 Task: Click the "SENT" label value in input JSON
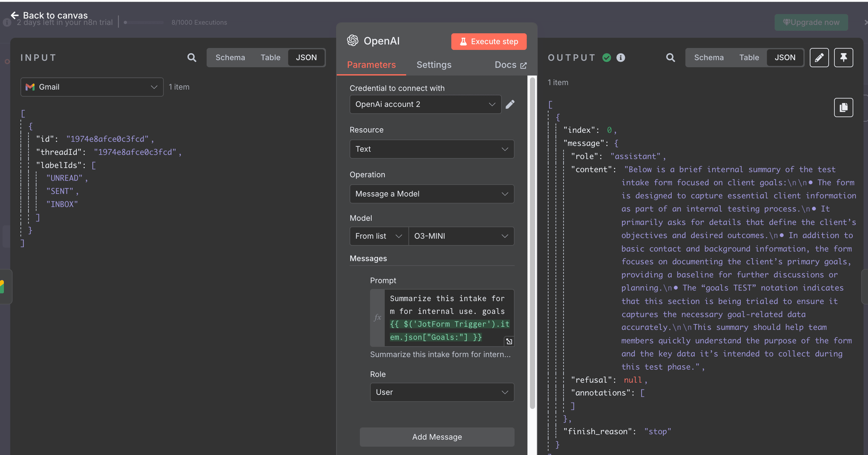pos(60,191)
